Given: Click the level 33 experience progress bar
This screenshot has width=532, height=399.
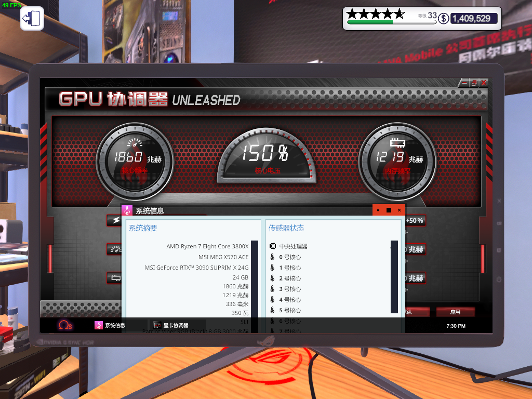Looking at the screenshot, I should (x=392, y=22).
